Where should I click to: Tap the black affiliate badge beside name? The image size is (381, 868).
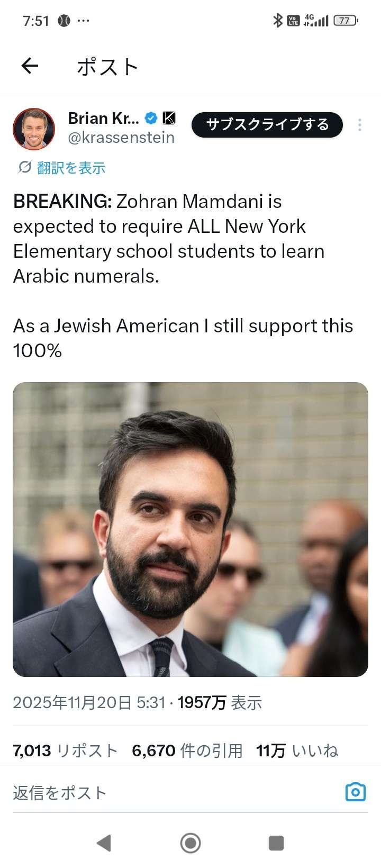169,118
